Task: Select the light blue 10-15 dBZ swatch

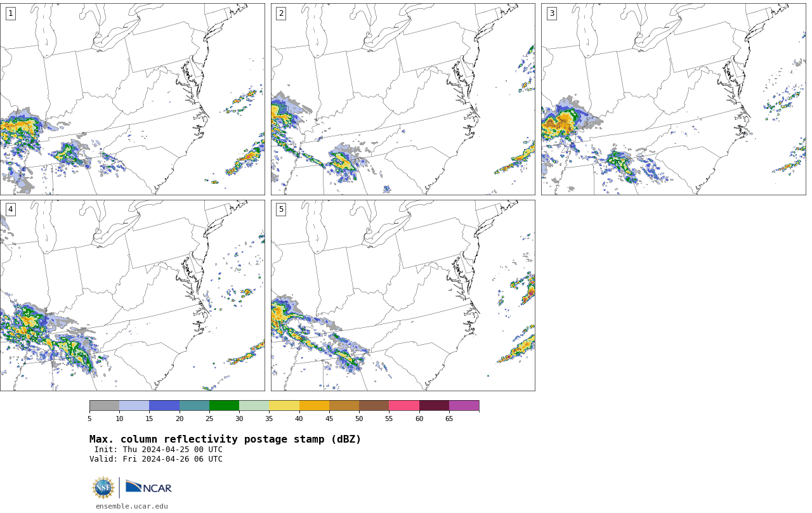Action: tap(134, 406)
